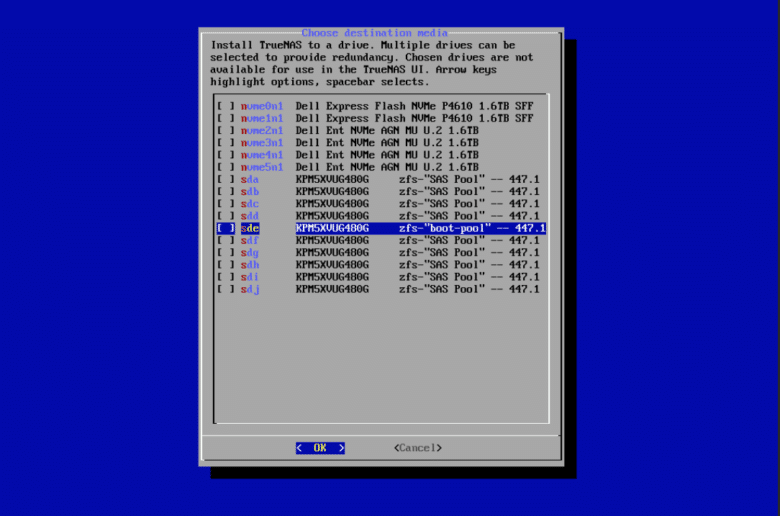Click the nvme2n1 device name

click(262, 130)
